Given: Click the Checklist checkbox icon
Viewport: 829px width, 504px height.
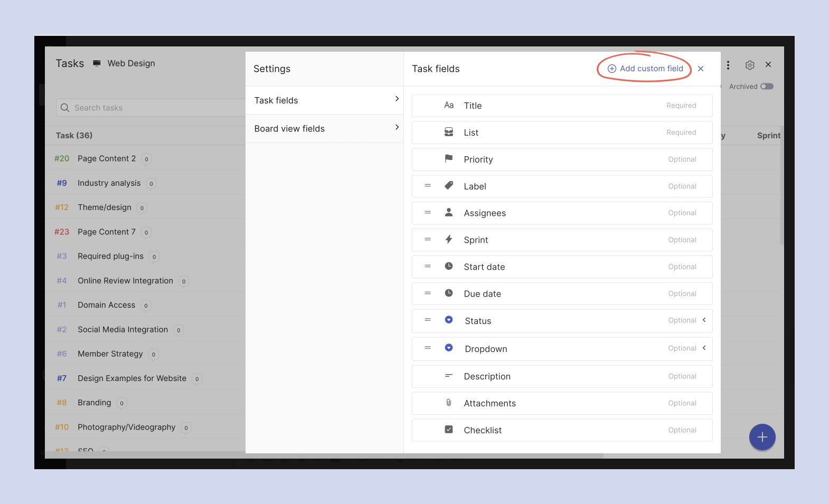Looking at the screenshot, I should click(x=448, y=430).
